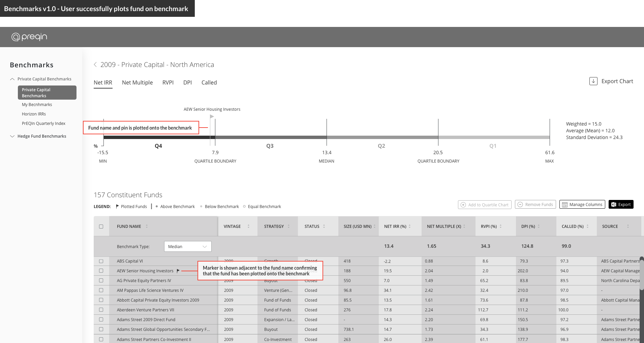Click the Preqin logo in header
644x343 pixels.
tap(29, 37)
